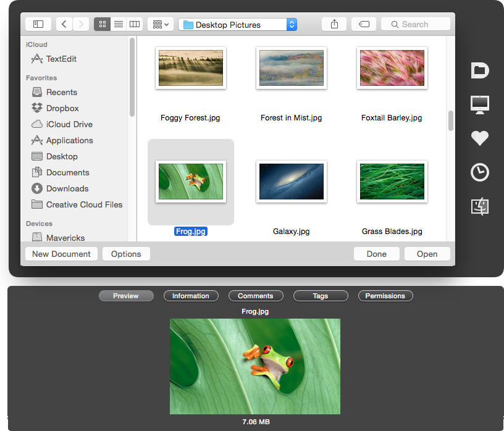Switch to the Information tab
This screenshot has height=431, width=504.
pos(191,296)
